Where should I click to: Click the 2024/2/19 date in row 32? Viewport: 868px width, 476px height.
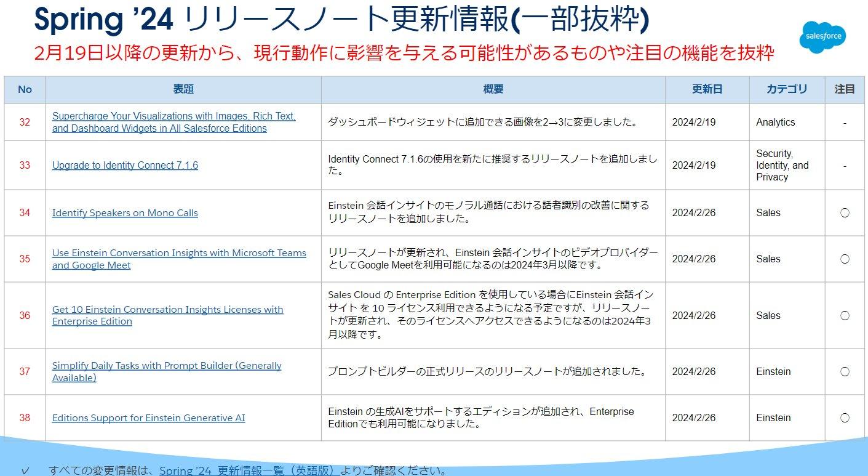point(694,122)
